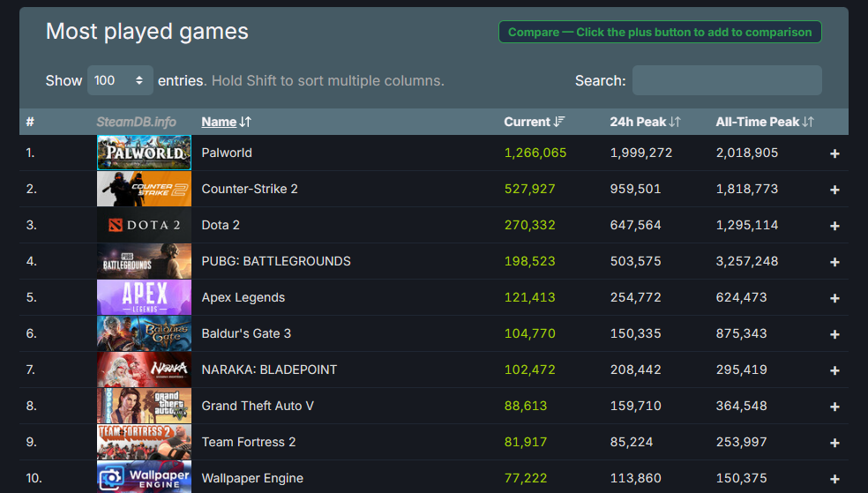Select Baldur's Gate 3 all-time peak 875,343
This screenshot has width=868, height=493.
tap(741, 333)
